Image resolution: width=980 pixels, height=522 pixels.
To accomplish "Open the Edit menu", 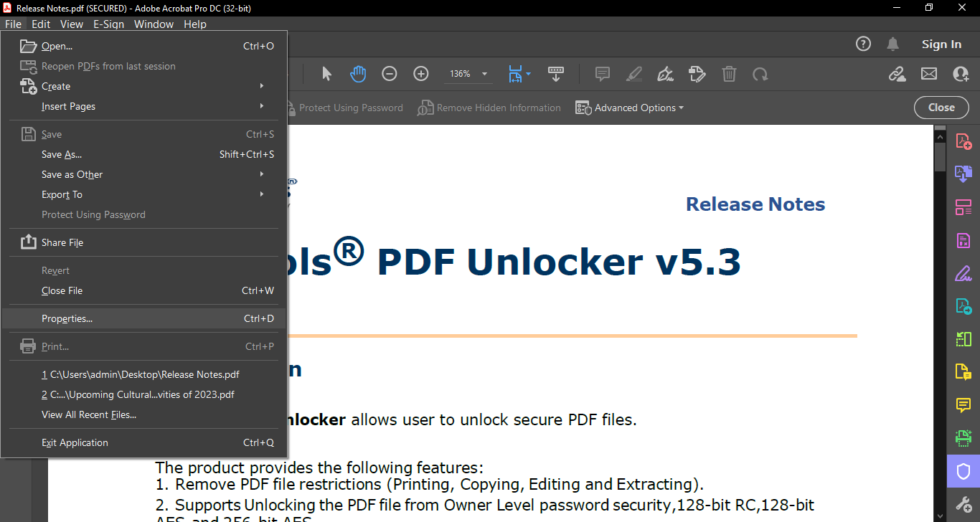I will coord(41,24).
